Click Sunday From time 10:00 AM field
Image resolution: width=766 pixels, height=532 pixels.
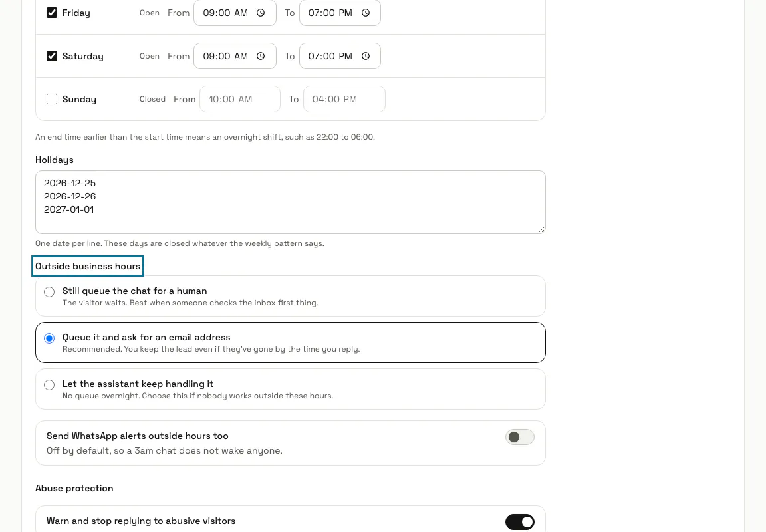tap(240, 99)
